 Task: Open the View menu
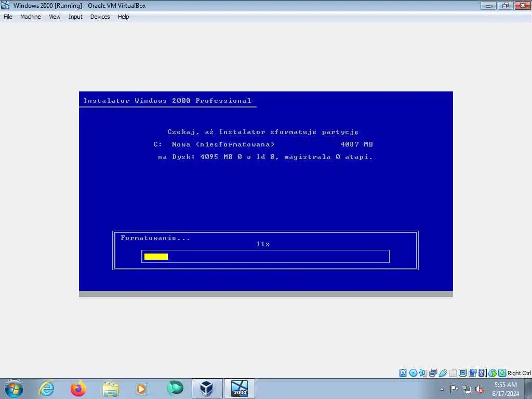(x=55, y=17)
